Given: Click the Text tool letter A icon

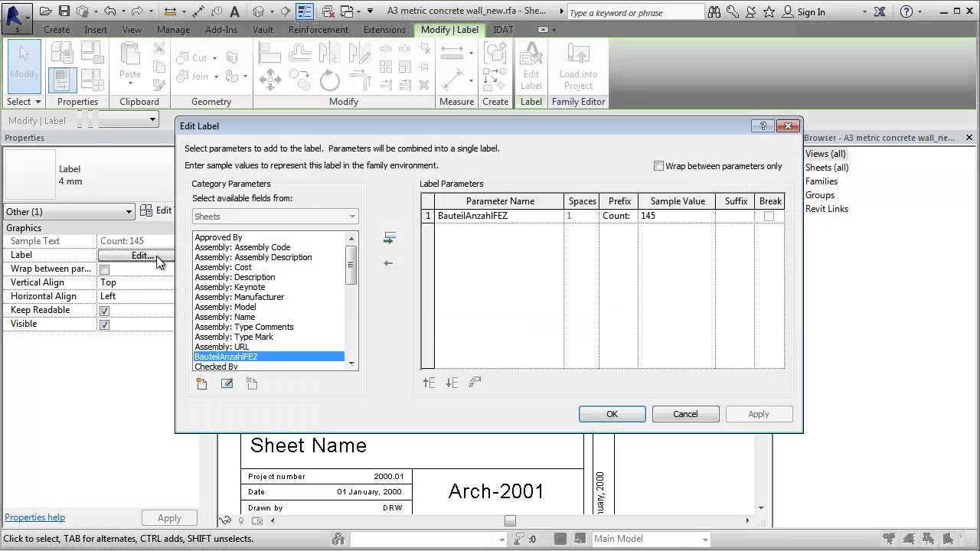Looking at the screenshot, I should pyautogui.click(x=234, y=11).
